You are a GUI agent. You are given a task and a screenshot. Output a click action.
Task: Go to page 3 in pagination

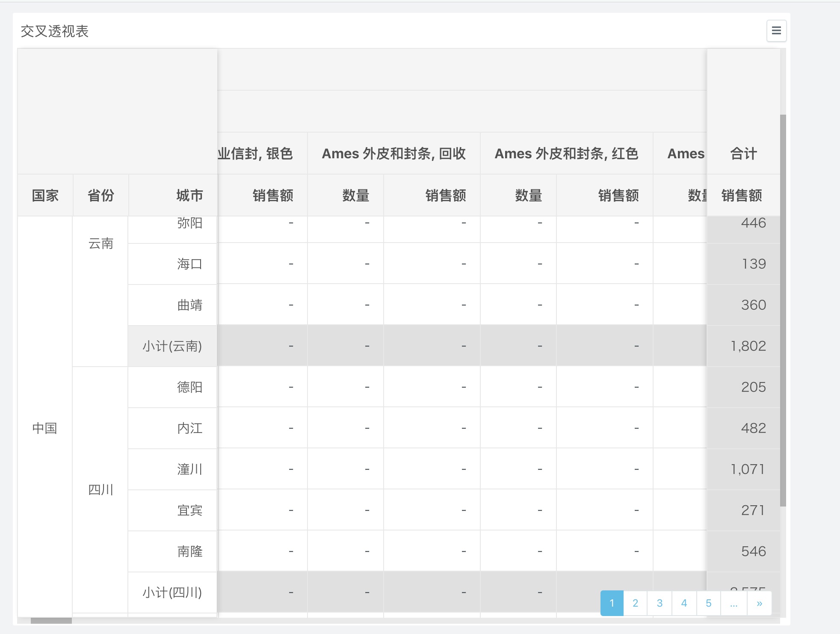tap(660, 603)
